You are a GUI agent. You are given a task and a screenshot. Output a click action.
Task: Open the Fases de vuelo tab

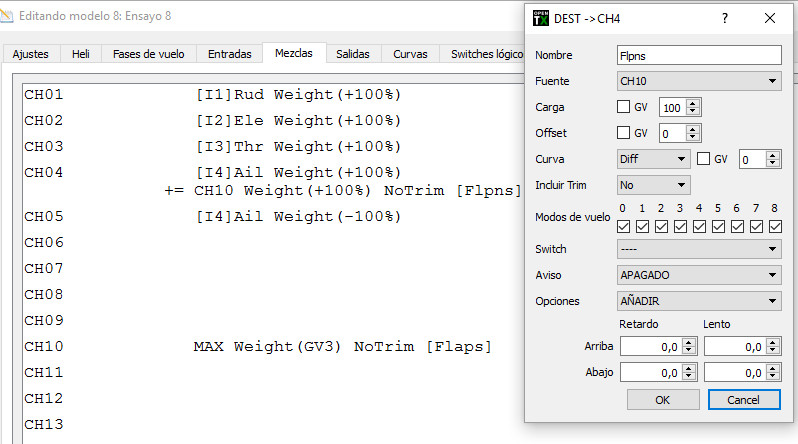point(148,54)
